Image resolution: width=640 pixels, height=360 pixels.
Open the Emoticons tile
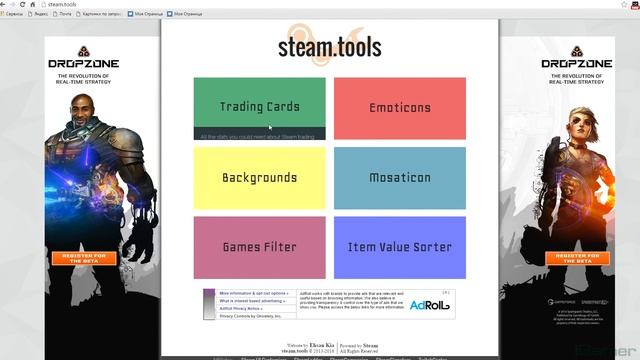(x=400, y=109)
